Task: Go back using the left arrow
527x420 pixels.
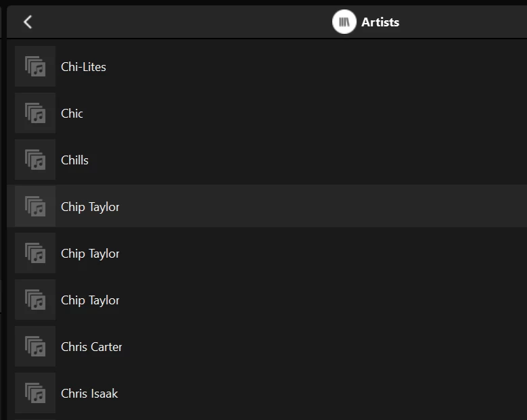Action: tap(28, 22)
